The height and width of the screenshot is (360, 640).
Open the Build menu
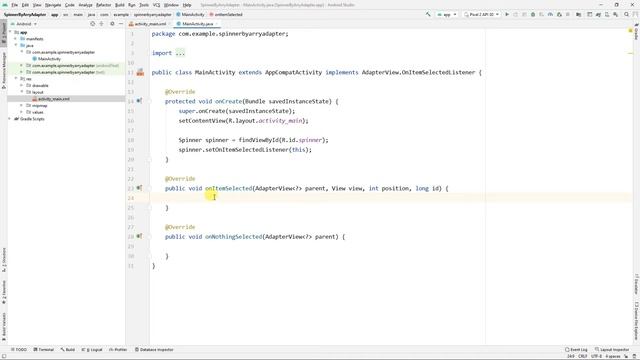[120, 5]
